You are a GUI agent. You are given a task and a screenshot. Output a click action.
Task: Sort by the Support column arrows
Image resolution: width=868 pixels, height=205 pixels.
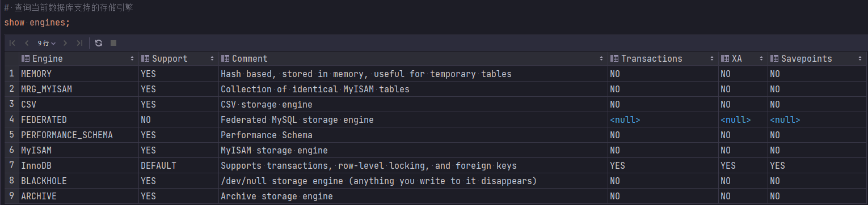pos(212,59)
